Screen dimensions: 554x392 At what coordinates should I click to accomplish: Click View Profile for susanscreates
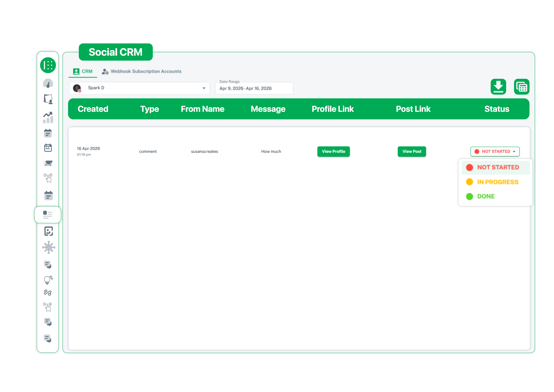(x=333, y=151)
